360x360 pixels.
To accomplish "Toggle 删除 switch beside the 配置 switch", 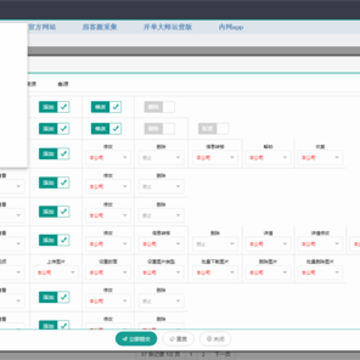I will click(159, 129).
